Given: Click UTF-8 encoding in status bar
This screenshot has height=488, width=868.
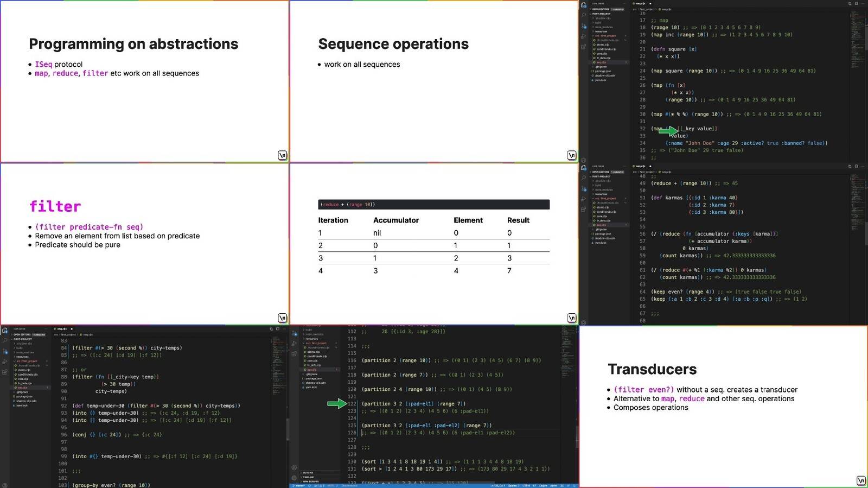Looking at the screenshot, I should coord(526,485).
